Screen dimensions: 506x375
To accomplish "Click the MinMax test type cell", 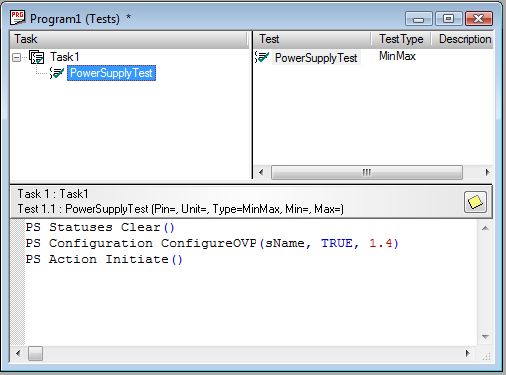I will 397,56.
